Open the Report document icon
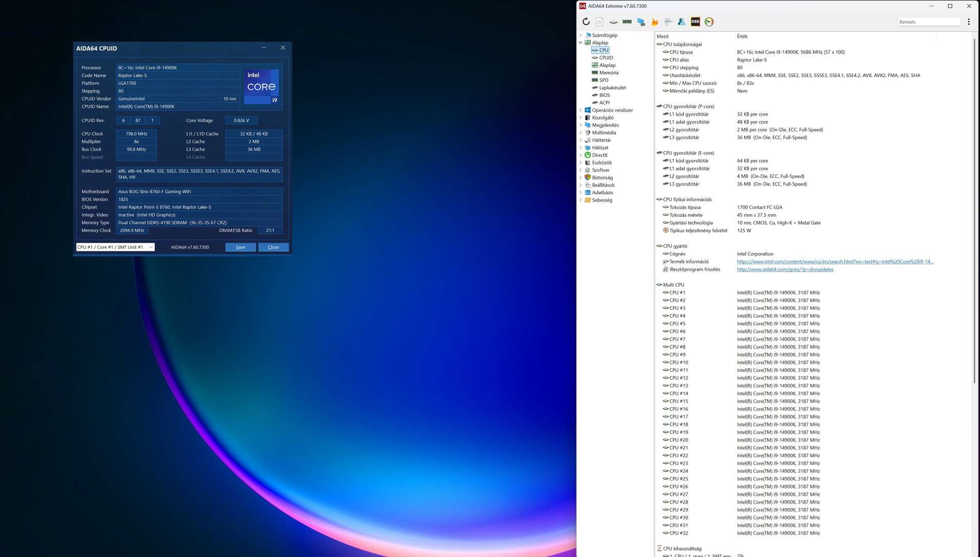Screen dimensions: 980x557 (x=600, y=22)
